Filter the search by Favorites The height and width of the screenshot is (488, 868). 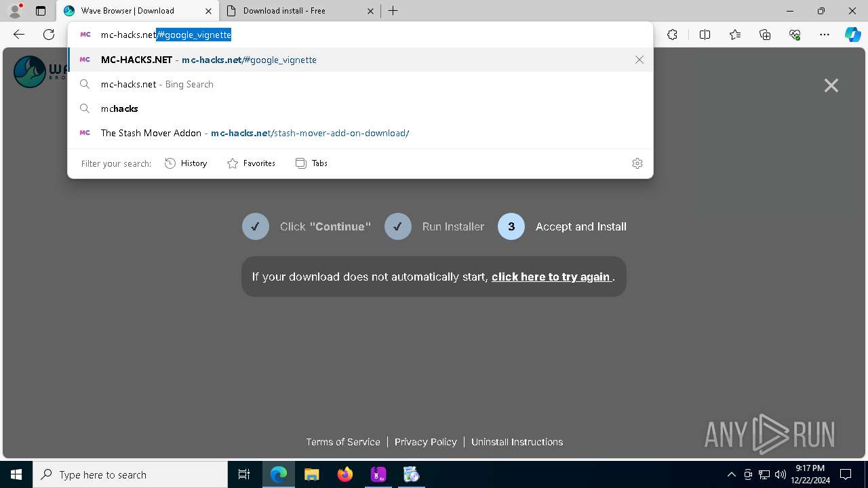(x=251, y=163)
